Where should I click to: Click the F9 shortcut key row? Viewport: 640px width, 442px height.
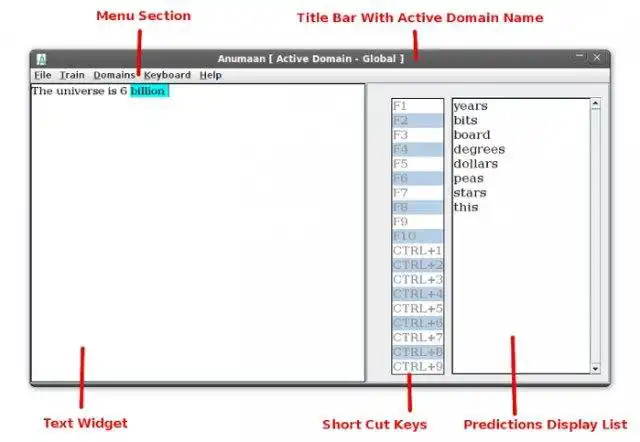tap(418, 222)
